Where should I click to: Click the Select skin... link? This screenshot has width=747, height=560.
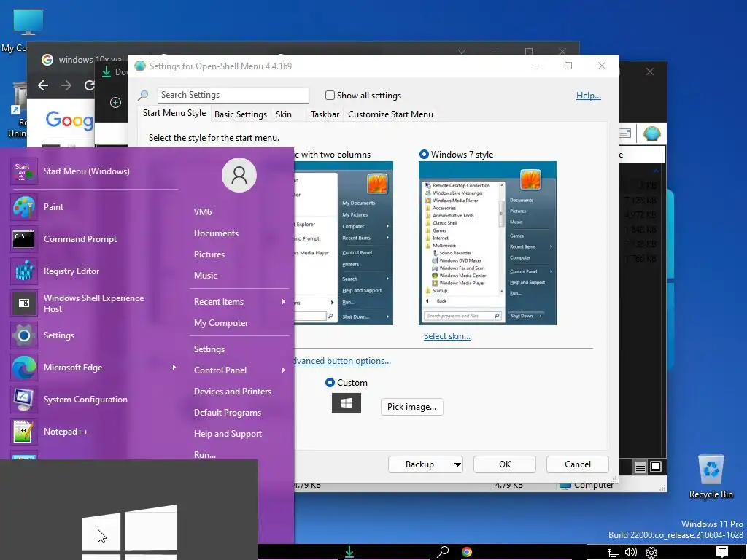click(x=447, y=336)
